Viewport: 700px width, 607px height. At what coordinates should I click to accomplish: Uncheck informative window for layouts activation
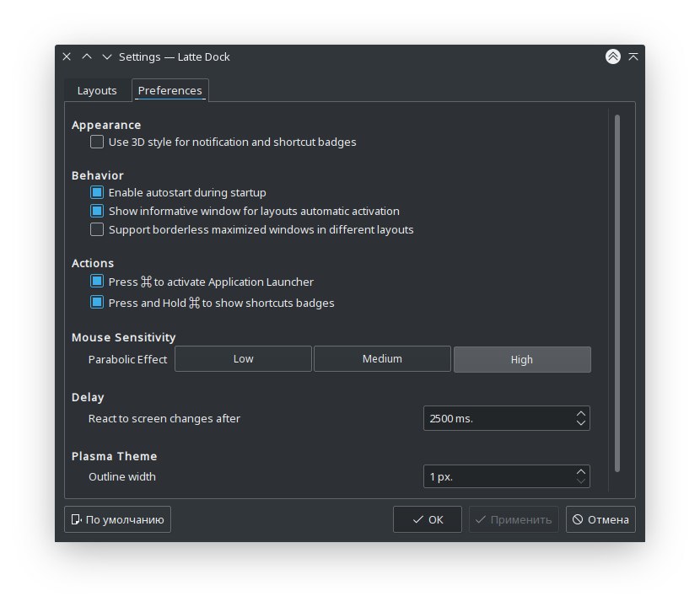click(x=96, y=211)
